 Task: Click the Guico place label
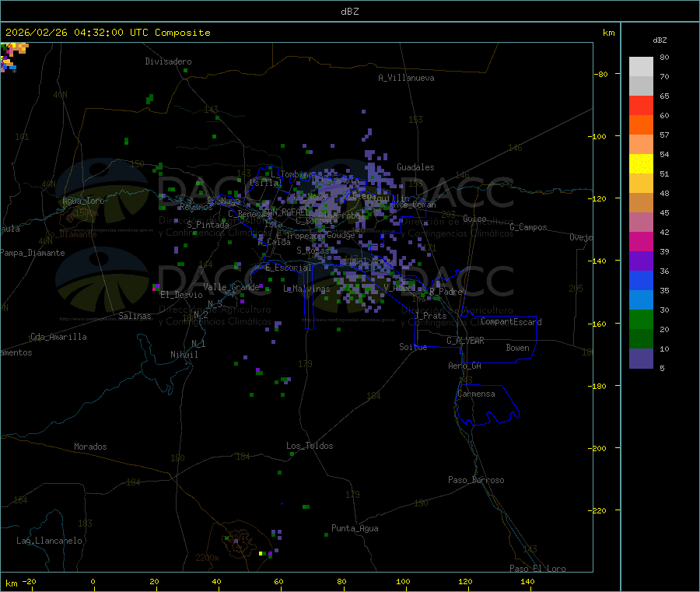(x=474, y=219)
